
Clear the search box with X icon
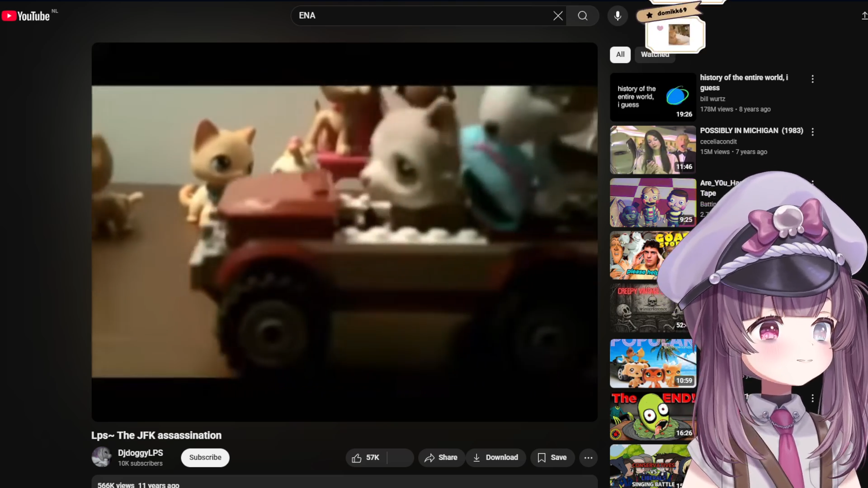pyautogui.click(x=558, y=16)
